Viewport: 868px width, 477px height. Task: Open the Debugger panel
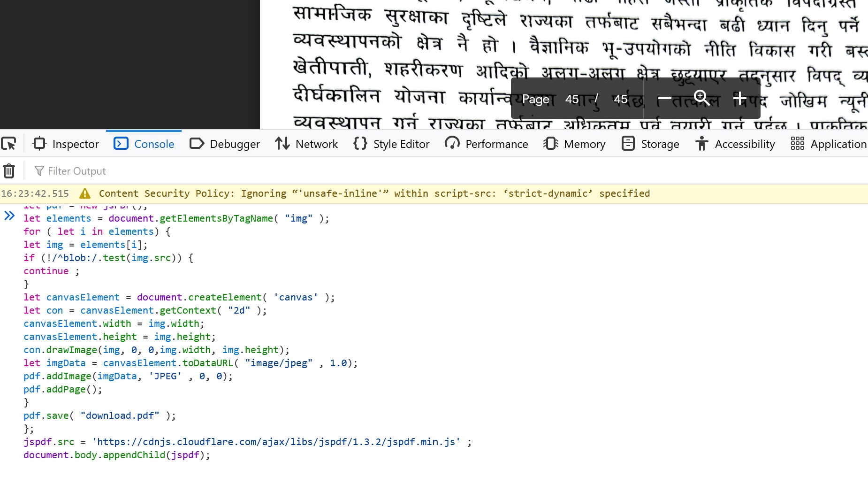[x=225, y=144]
